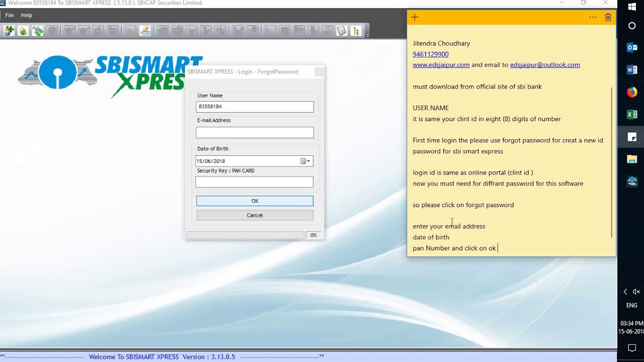Viewport: 644px width, 362px height.
Task: Open File Explorer from the taskbar
Action: coord(632,159)
